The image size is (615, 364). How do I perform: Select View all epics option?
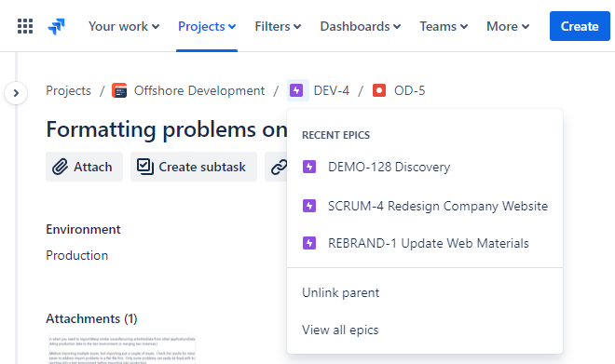425,330
